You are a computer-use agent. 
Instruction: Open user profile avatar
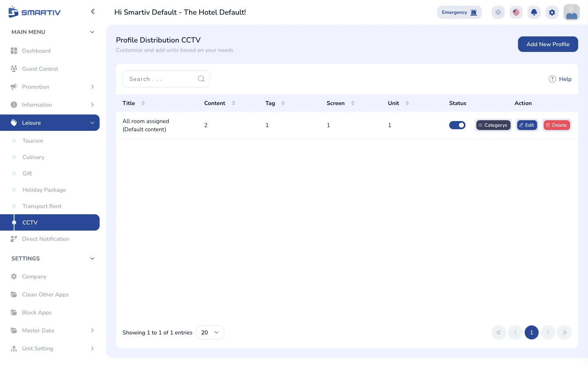pyautogui.click(x=572, y=12)
